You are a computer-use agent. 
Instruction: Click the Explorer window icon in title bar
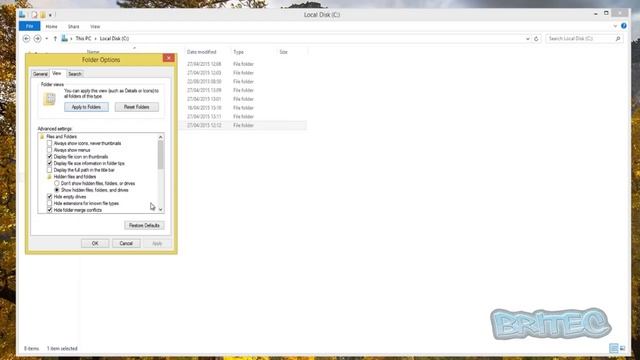point(22,15)
